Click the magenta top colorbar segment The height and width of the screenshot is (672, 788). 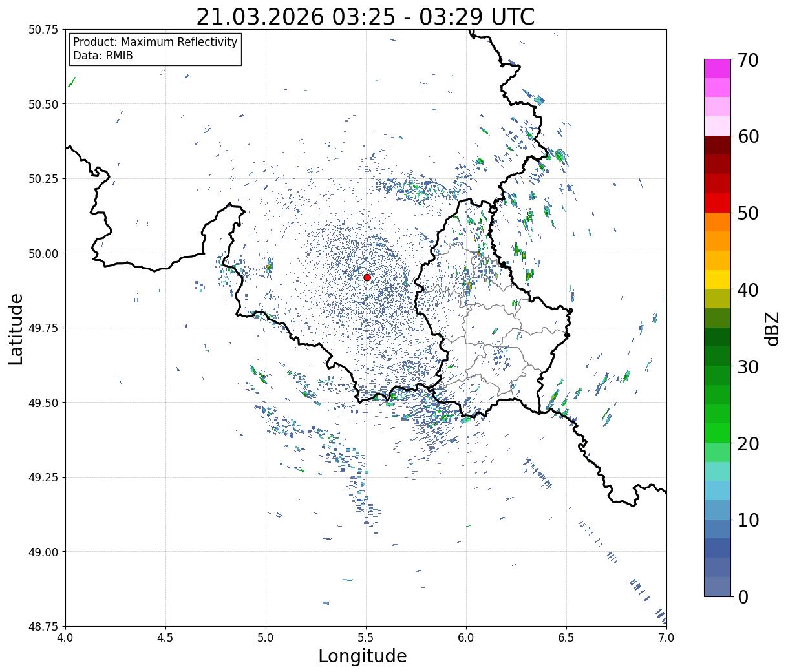tap(718, 68)
